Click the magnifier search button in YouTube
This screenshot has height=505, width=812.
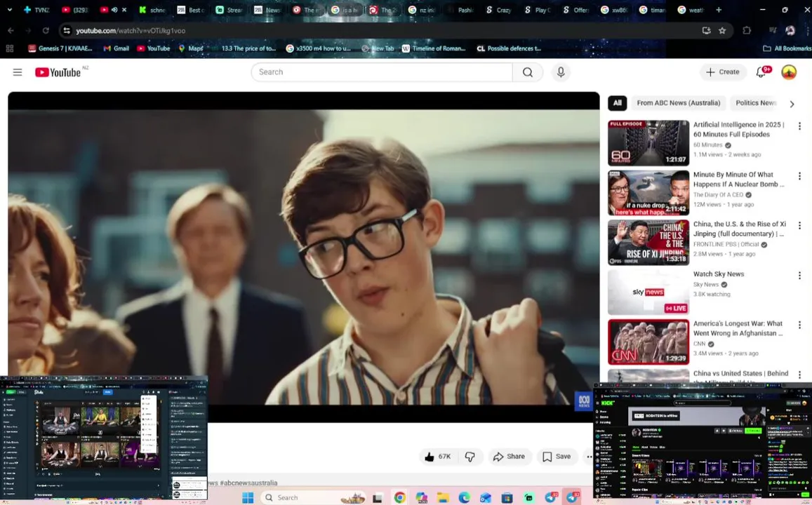pyautogui.click(x=528, y=72)
